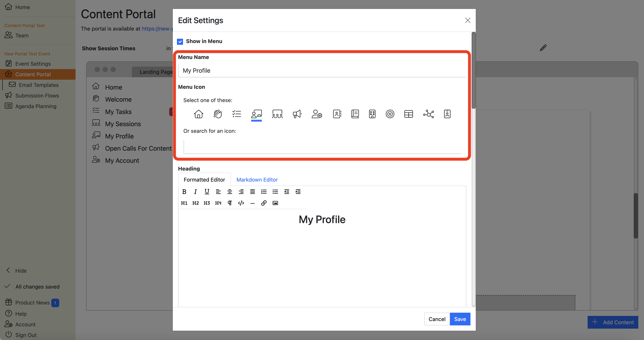Click the dialog vertical scrollbar
The width and height of the screenshot is (644, 340).
click(474, 70)
